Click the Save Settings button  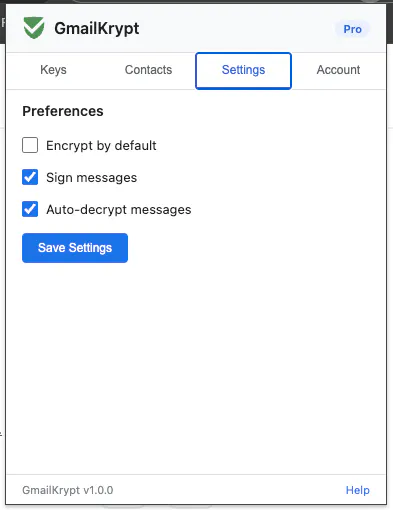[x=75, y=248]
